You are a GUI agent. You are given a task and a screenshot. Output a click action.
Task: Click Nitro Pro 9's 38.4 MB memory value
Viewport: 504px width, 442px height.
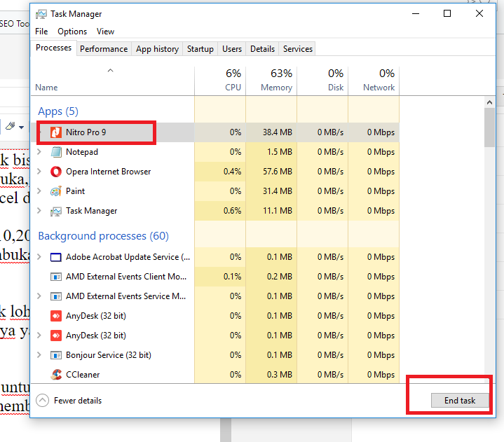point(278,132)
